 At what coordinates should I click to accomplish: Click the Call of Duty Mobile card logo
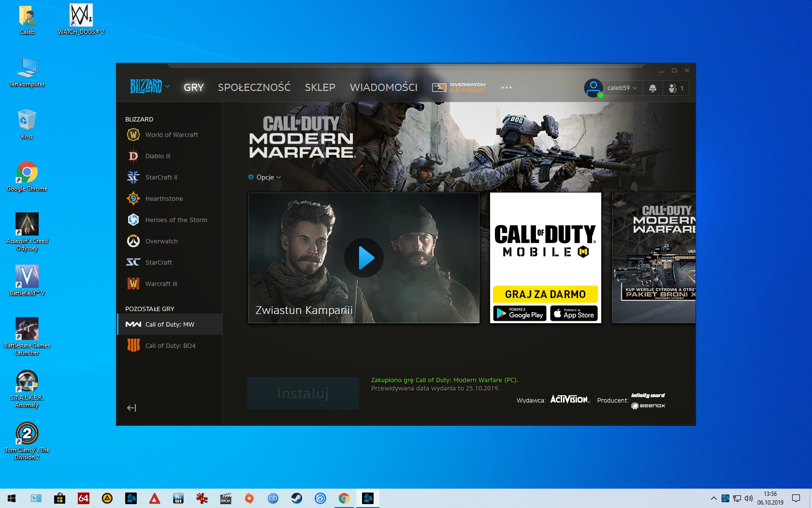click(x=545, y=240)
